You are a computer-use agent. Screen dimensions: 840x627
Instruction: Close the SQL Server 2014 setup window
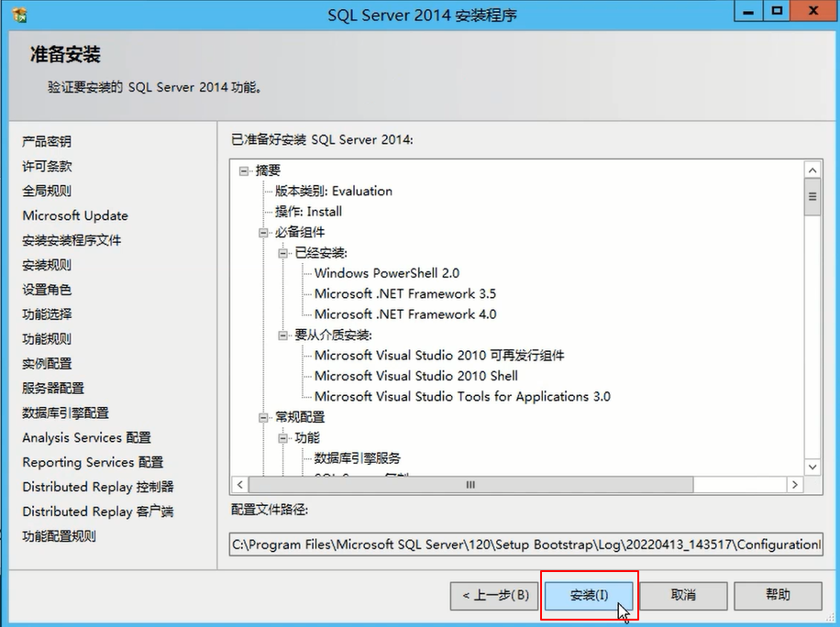point(813,11)
